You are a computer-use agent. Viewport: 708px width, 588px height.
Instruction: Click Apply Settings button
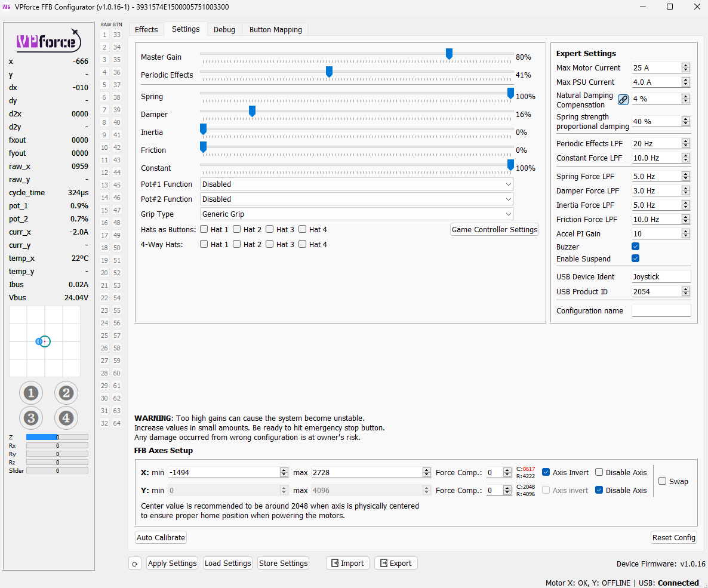point(173,563)
